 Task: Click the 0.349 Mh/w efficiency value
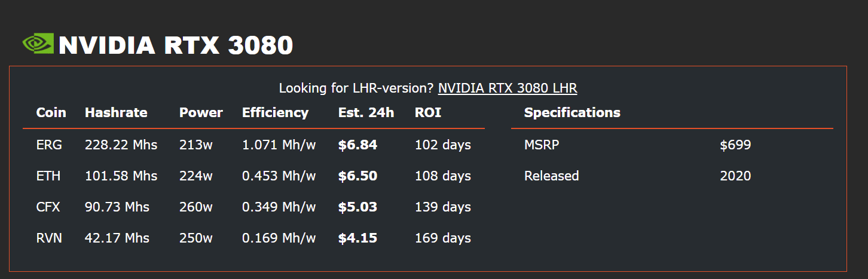tap(279, 207)
